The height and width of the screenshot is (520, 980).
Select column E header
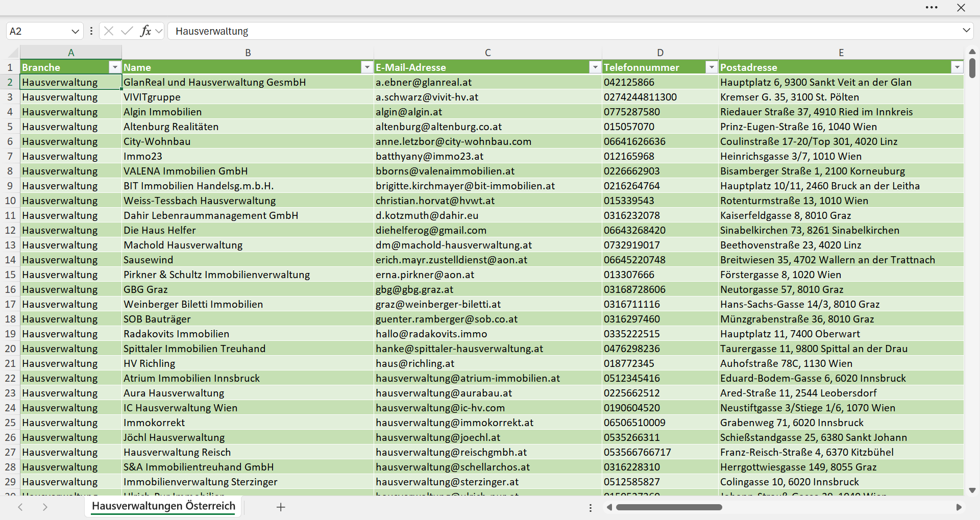841,53
